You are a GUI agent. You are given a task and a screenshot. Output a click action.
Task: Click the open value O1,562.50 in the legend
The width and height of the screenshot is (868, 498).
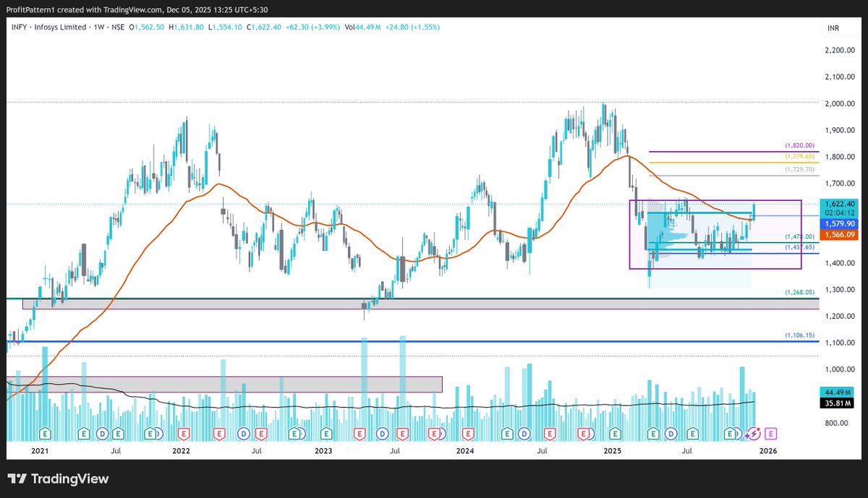click(148, 27)
